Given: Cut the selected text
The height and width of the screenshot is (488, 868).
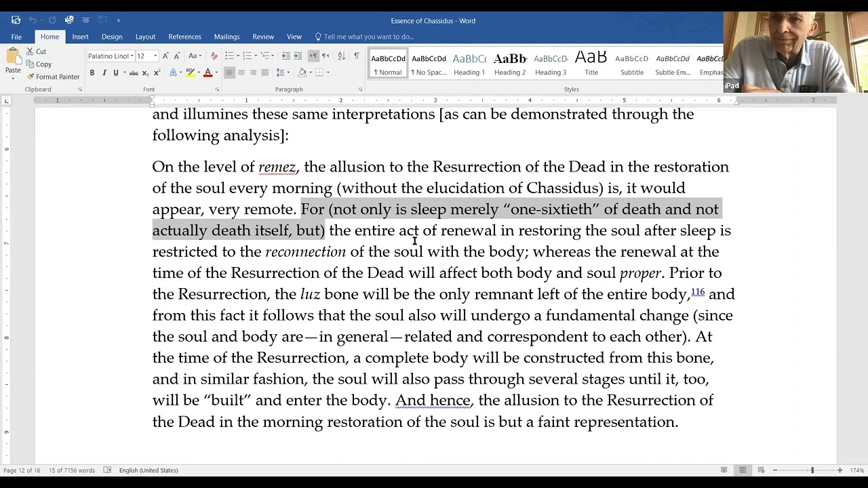Looking at the screenshot, I should tap(37, 52).
